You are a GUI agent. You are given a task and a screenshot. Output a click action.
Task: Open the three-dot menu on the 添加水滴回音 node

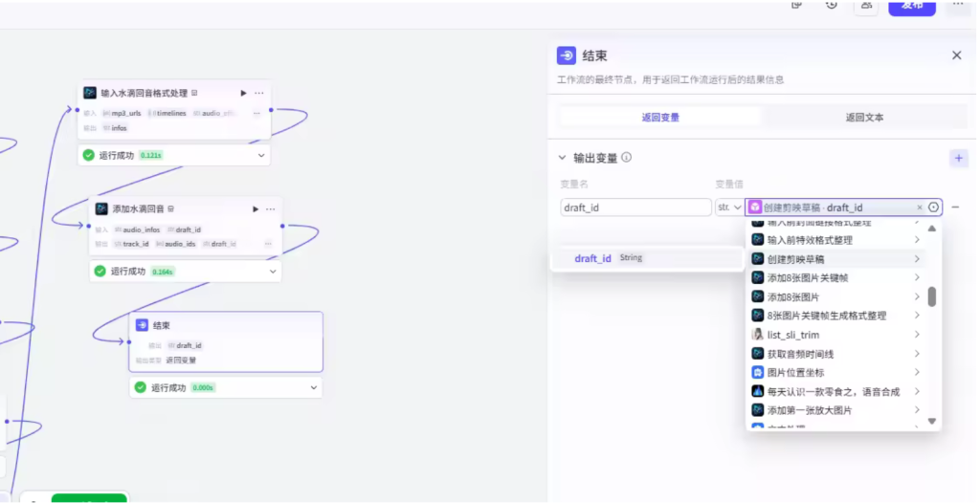[x=271, y=209]
